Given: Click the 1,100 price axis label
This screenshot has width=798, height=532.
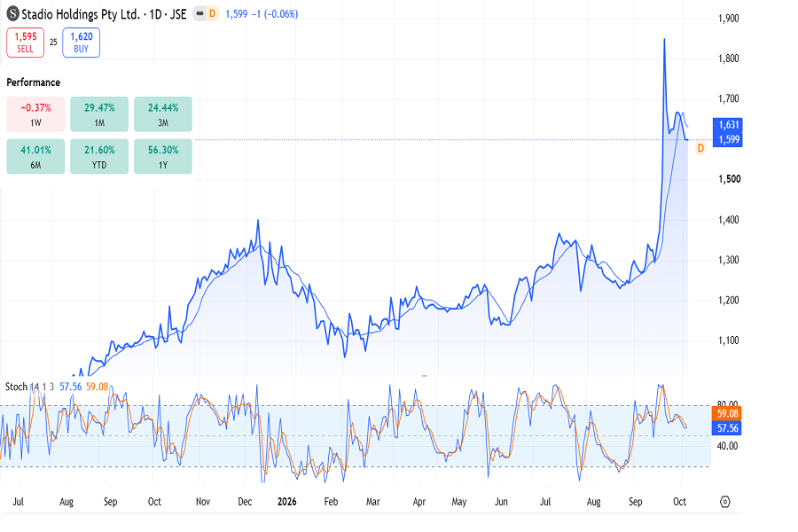Looking at the screenshot, I should 728,340.
